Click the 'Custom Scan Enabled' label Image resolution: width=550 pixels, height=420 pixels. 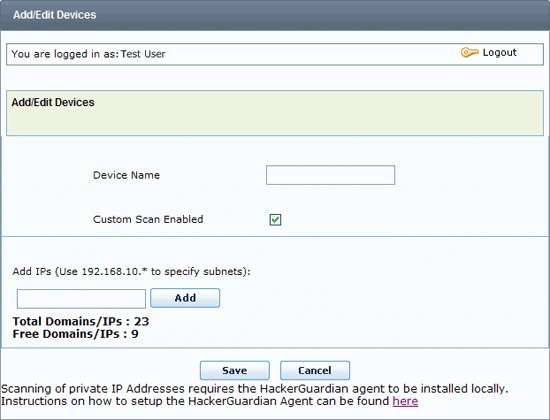148,219
